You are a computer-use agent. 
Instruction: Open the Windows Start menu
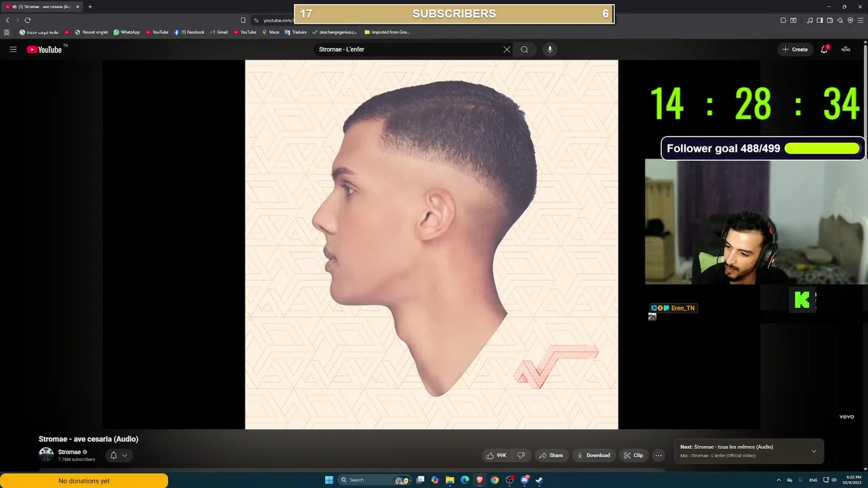[x=329, y=480]
